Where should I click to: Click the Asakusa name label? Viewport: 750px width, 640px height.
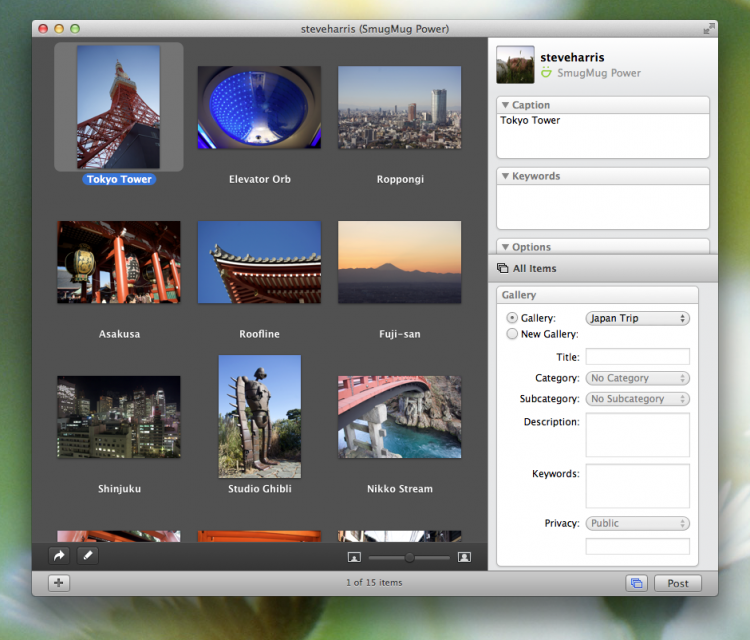click(119, 334)
